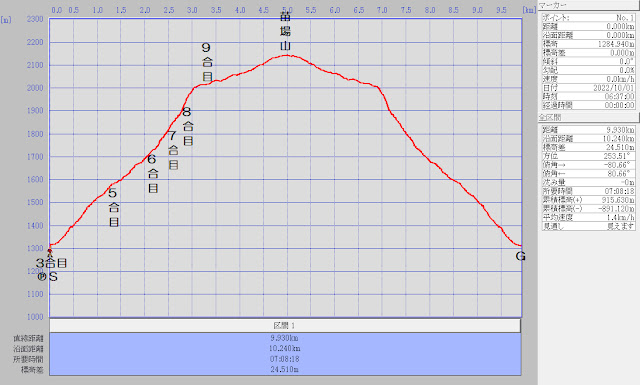The image size is (640, 385).
Task: Click the 標高 1284.940m value
Action: [x=616, y=44]
